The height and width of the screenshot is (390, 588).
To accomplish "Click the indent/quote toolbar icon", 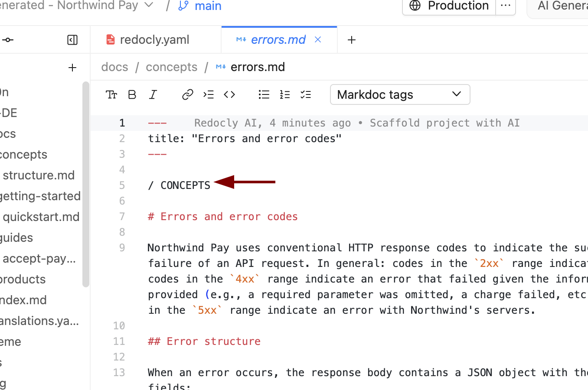I will click(209, 94).
